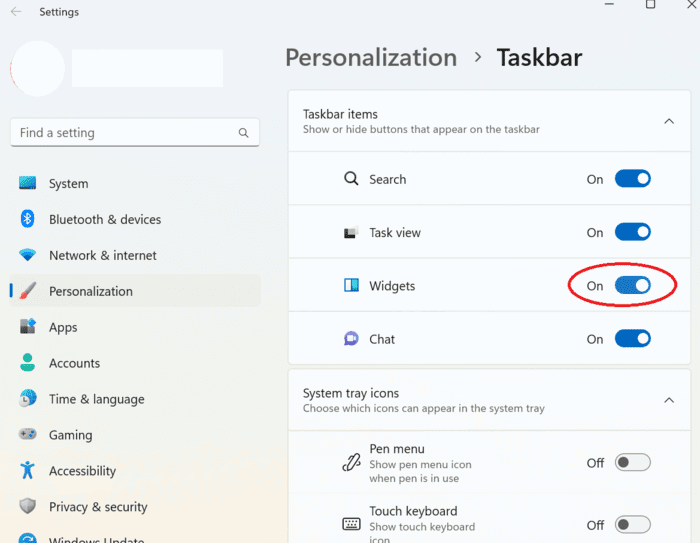Viewport: 700px width, 543px height.
Task: Select Personalization in sidebar
Action: (x=135, y=291)
